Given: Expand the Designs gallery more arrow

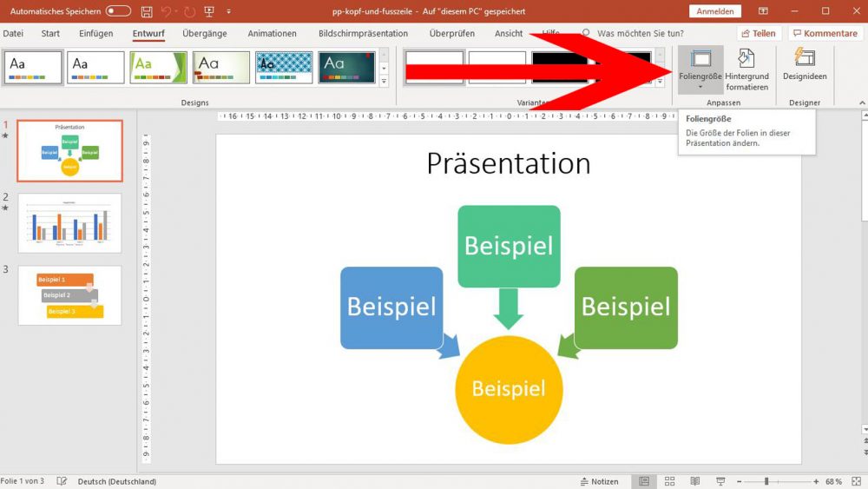Looking at the screenshot, I should [x=385, y=81].
